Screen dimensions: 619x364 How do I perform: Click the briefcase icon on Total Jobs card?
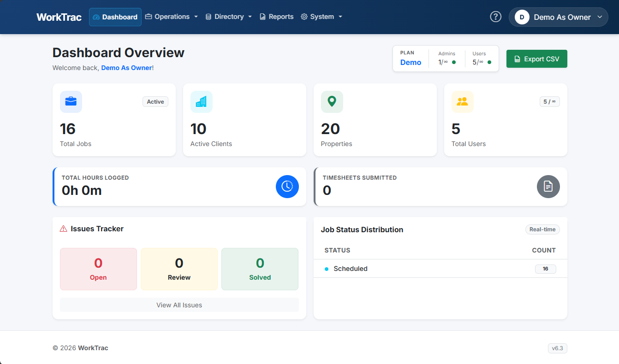(71, 101)
